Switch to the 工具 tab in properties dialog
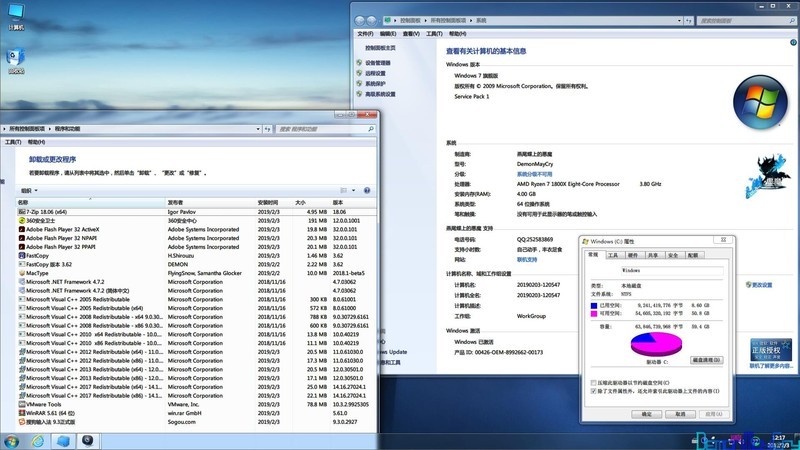The height and width of the screenshot is (450, 800). tap(613, 255)
